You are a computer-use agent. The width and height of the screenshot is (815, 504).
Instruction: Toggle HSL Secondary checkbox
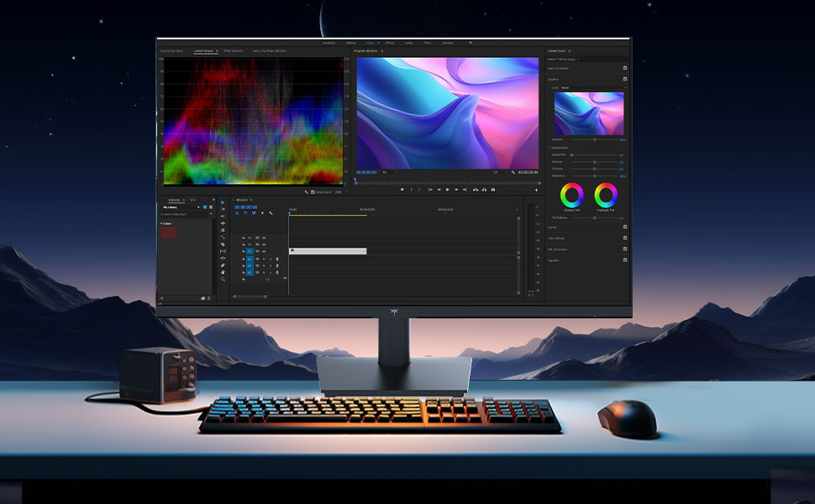click(625, 249)
